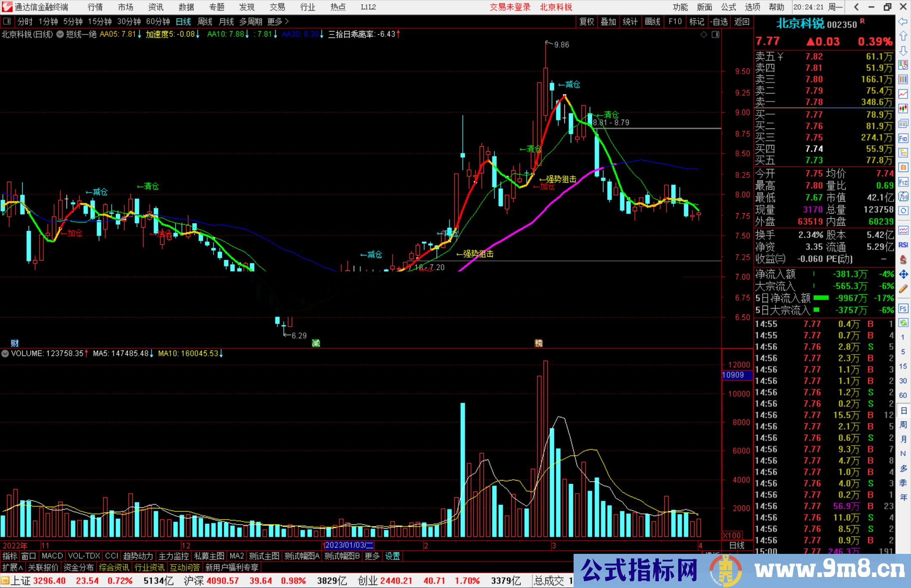The width and height of the screenshot is (911, 588).
Task: Click the candlestick chart icon in sidebar
Action: tap(903, 109)
